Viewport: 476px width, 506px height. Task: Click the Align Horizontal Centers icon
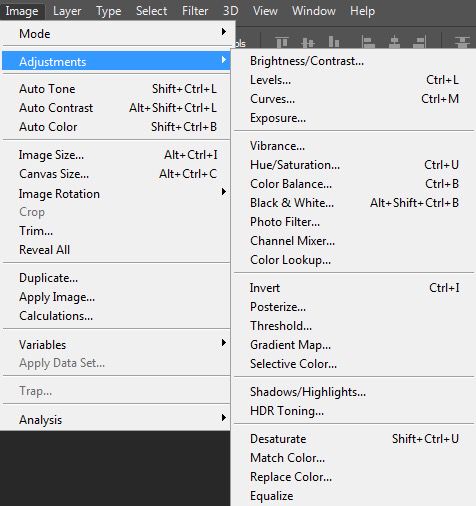394,42
